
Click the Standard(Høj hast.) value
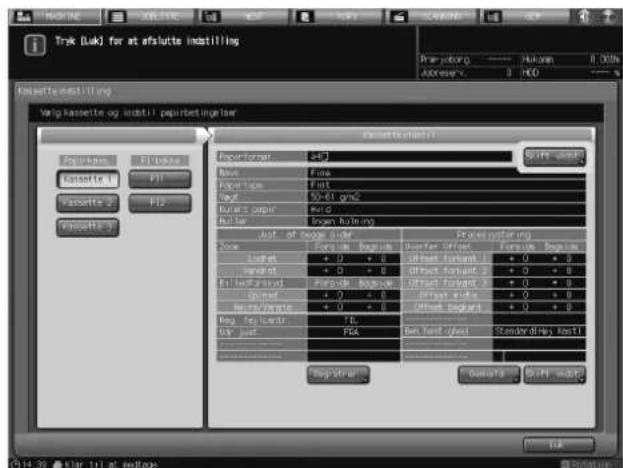point(539,331)
